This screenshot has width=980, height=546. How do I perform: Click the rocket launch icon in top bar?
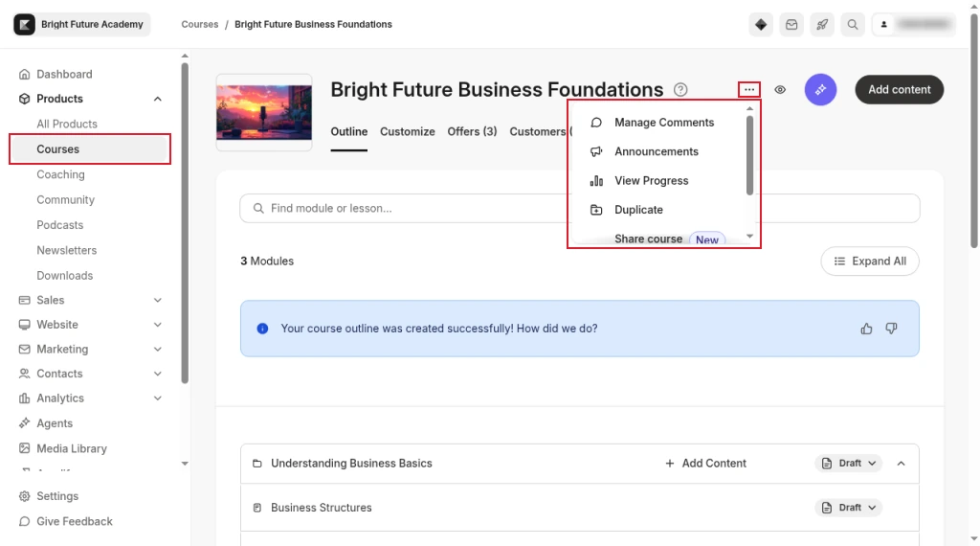[822, 24]
